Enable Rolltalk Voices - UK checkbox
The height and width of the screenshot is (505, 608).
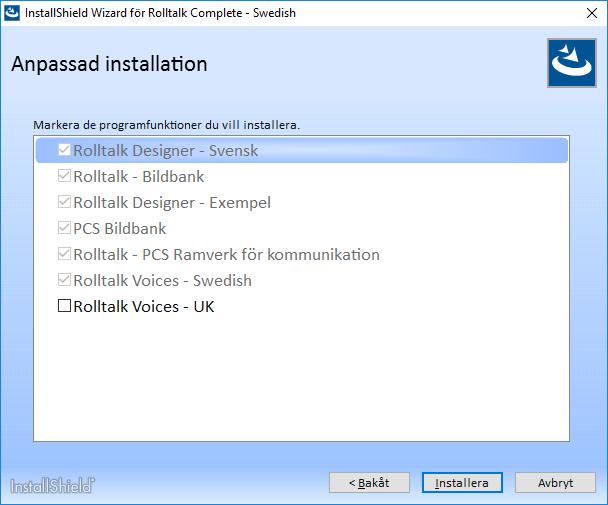64,306
